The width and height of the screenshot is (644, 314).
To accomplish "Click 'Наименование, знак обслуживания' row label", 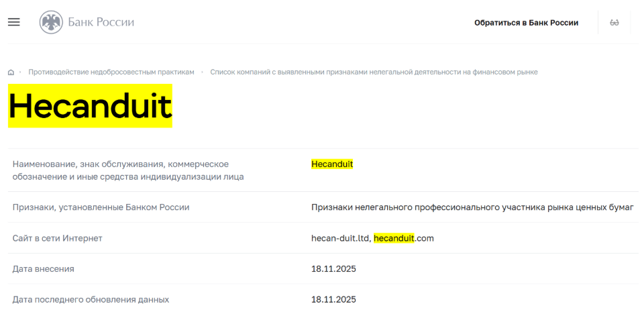I will pyautogui.click(x=128, y=170).
